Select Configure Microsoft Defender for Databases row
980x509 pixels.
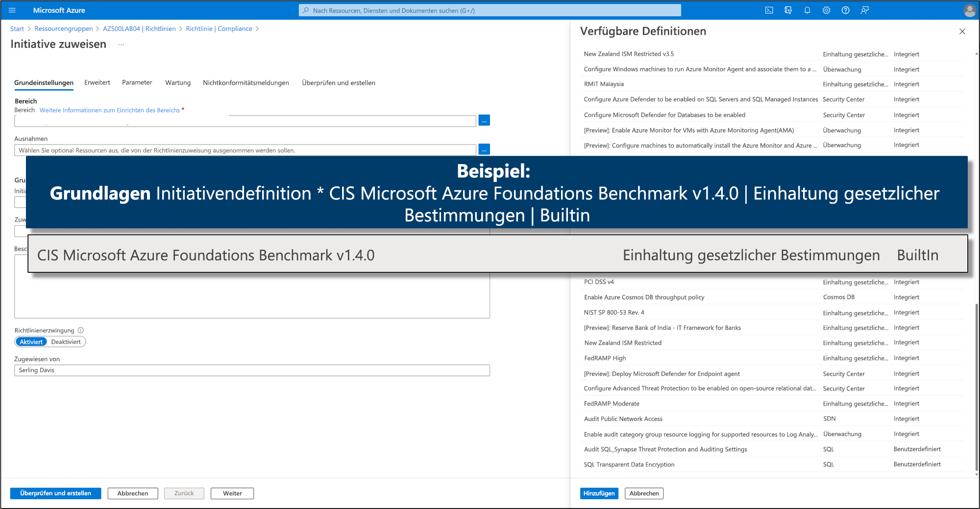(x=773, y=115)
